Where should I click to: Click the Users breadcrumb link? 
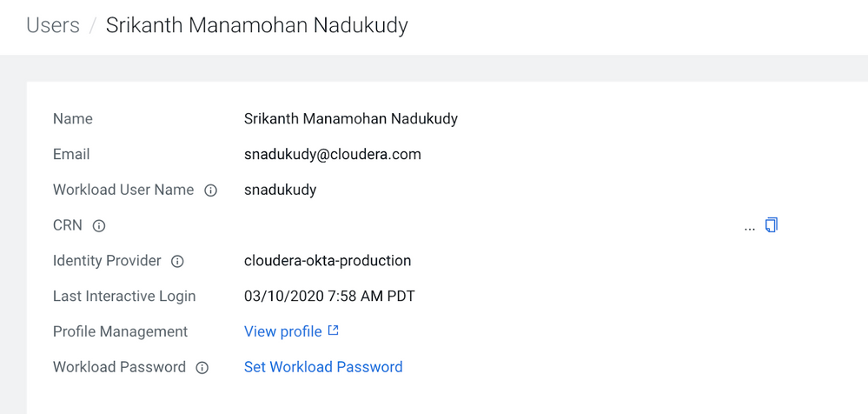click(x=53, y=25)
